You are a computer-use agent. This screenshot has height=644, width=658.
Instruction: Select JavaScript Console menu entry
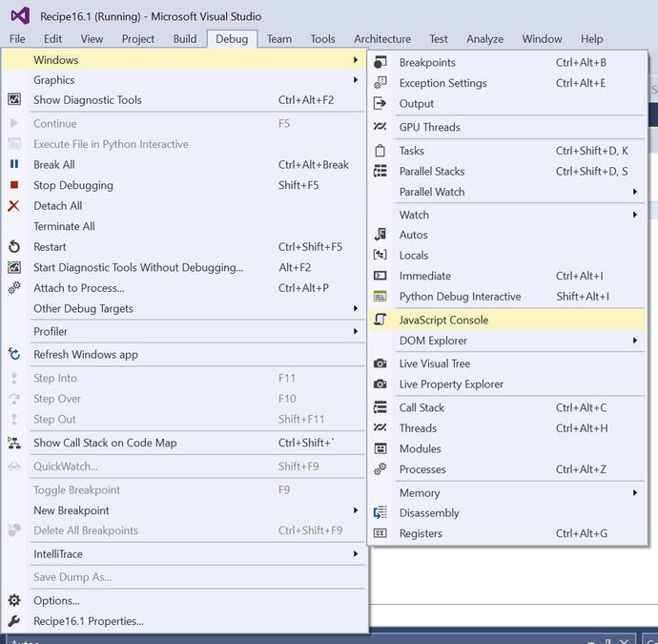click(x=507, y=320)
